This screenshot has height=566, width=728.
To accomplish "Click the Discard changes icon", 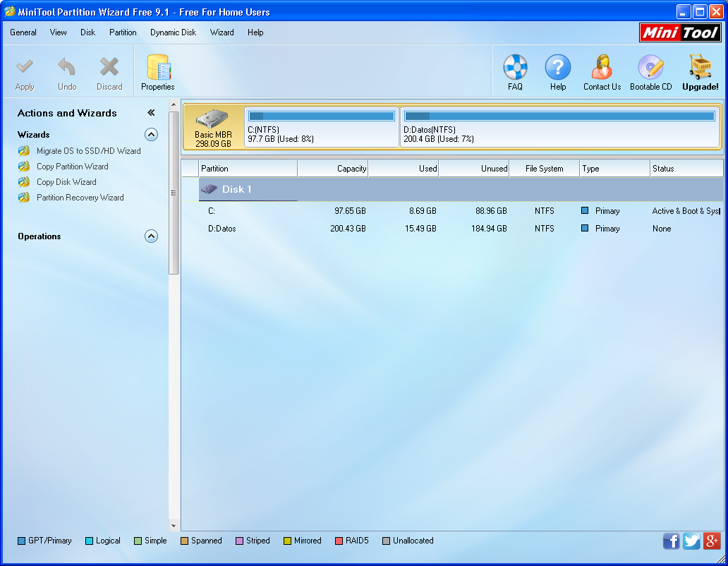I will (109, 71).
